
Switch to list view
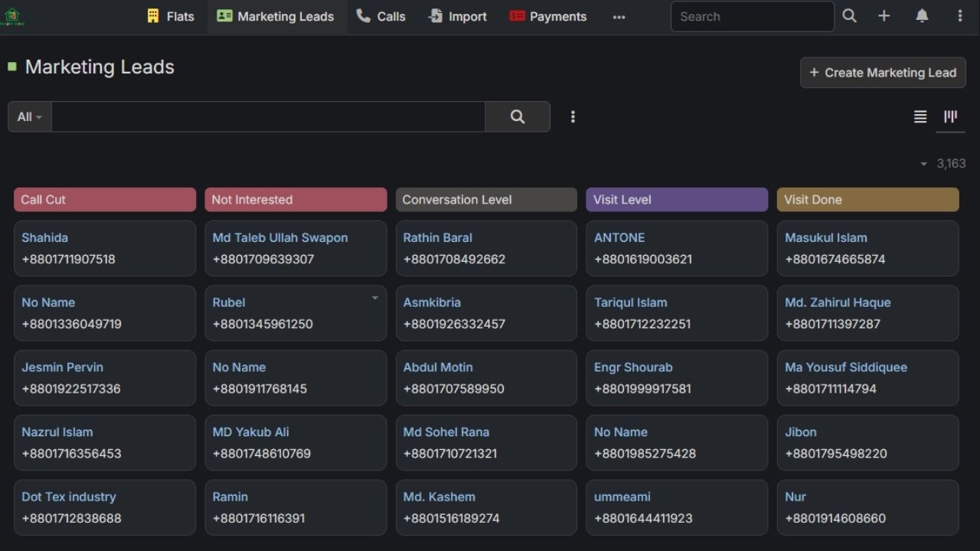coord(920,116)
